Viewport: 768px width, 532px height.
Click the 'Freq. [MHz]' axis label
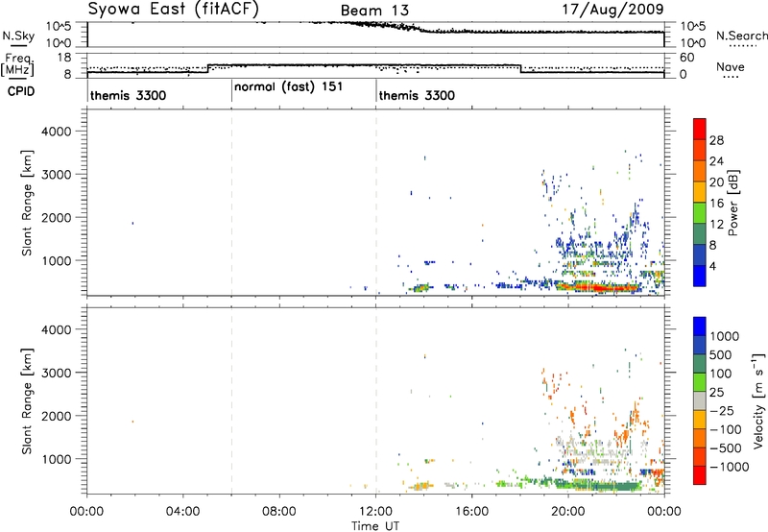point(17,65)
